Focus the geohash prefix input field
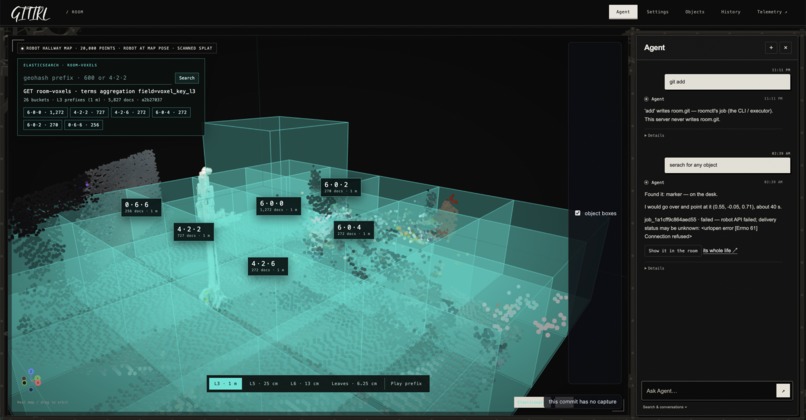 click(x=97, y=78)
